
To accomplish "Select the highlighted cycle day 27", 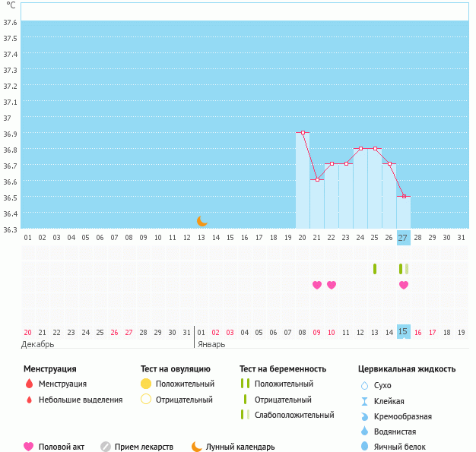I will point(403,238).
